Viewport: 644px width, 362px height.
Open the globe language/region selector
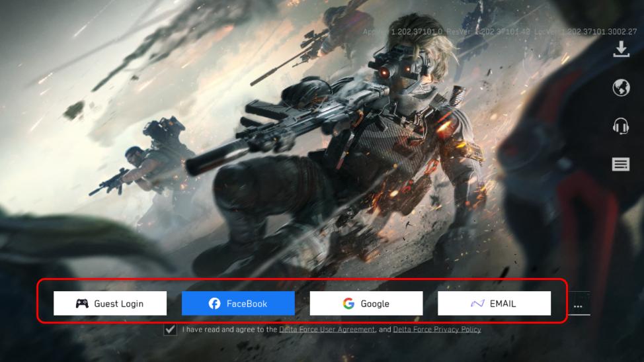click(621, 87)
